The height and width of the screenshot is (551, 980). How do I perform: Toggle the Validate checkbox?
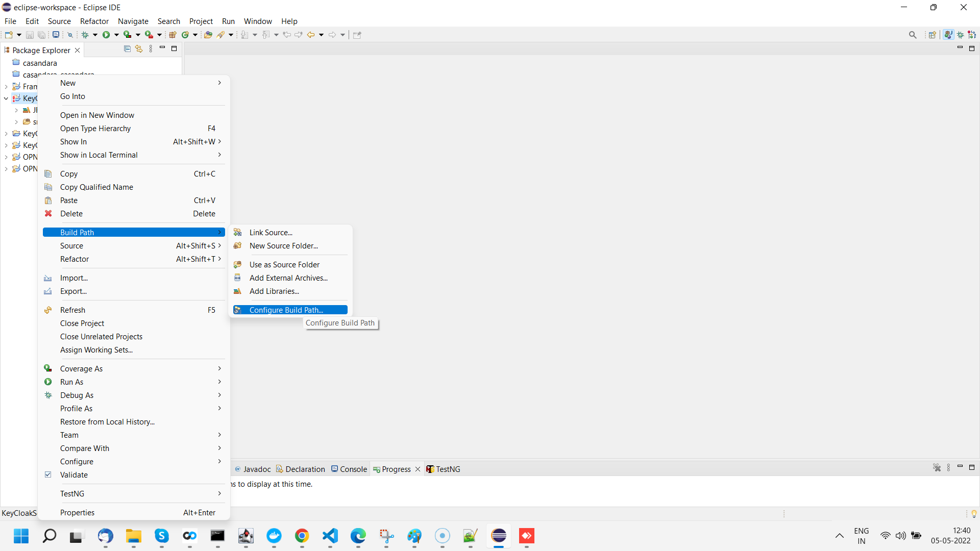click(x=48, y=474)
